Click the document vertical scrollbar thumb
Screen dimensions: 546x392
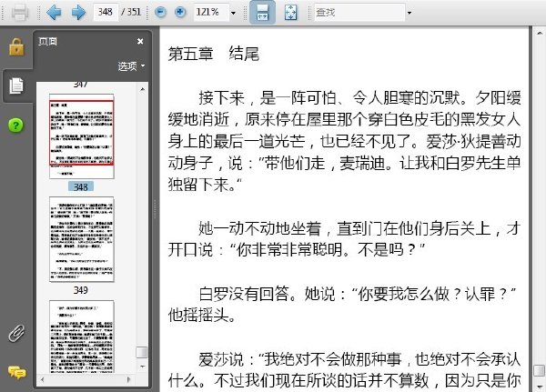540,370
